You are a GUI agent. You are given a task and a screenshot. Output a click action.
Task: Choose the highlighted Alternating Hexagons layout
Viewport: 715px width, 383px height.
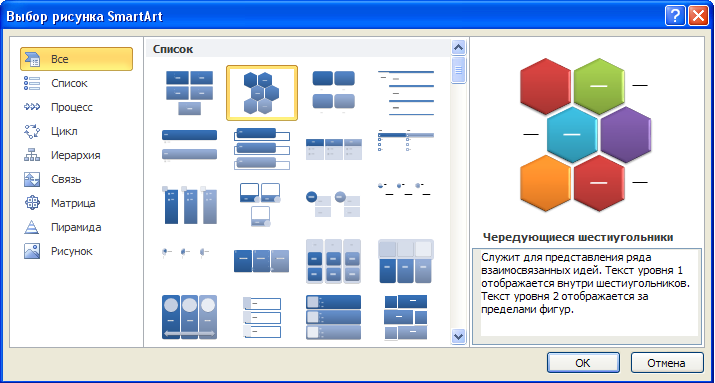click(262, 93)
